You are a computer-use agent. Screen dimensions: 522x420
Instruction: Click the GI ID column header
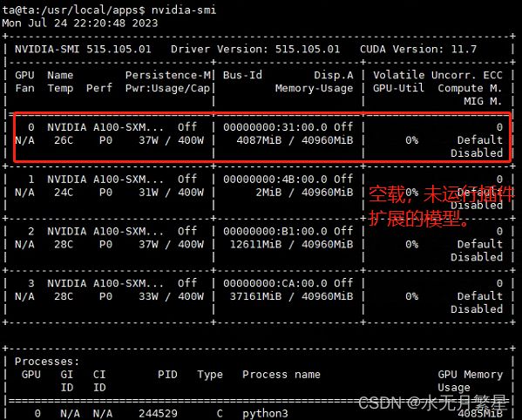click(67, 381)
